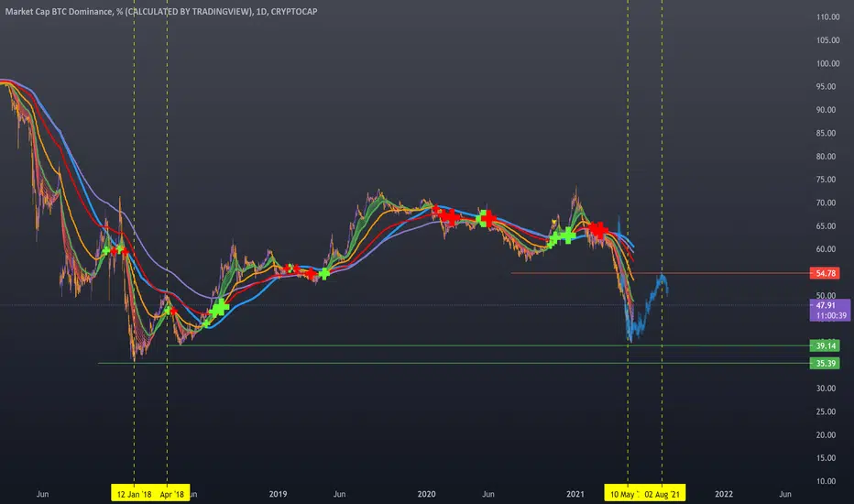Select the green horizontal line at 35.39
Image resolution: width=854 pixels, height=504 pixels.
pyautogui.click(x=454, y=363)
